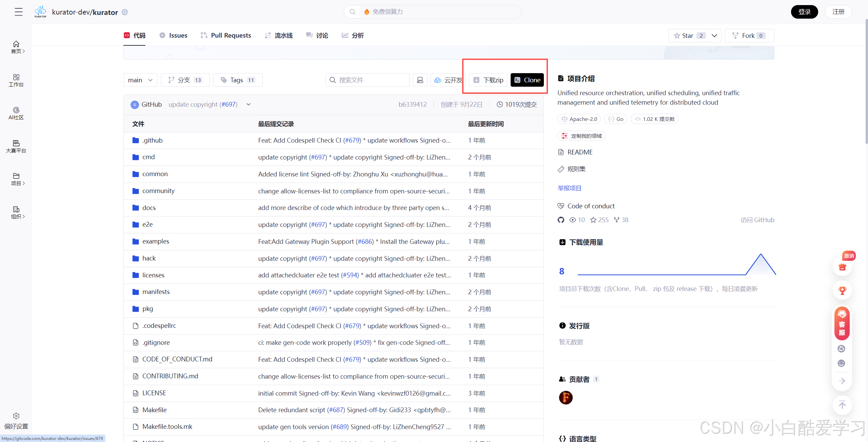Click the Clone button
This screenshot has height=442, width=868.
tap(527, 80)
